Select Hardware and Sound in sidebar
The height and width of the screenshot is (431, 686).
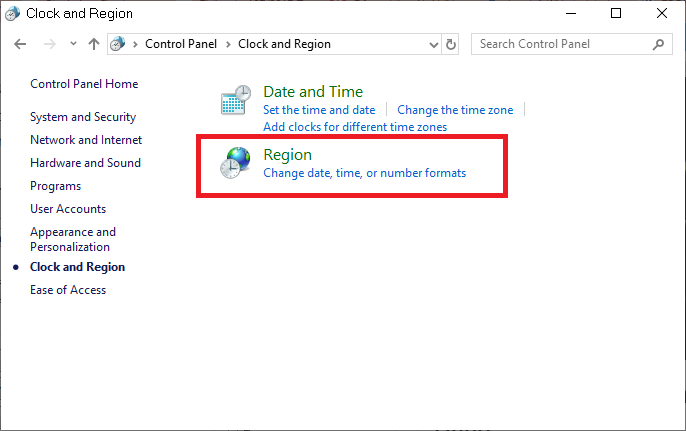pyautogui.click(x=85, y=163)
